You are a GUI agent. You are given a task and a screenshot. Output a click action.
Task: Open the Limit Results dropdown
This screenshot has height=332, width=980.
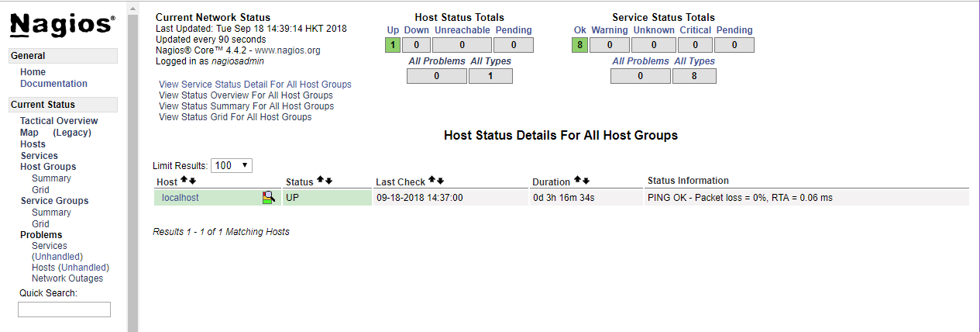pyautogui.click(x=231, y=166)
